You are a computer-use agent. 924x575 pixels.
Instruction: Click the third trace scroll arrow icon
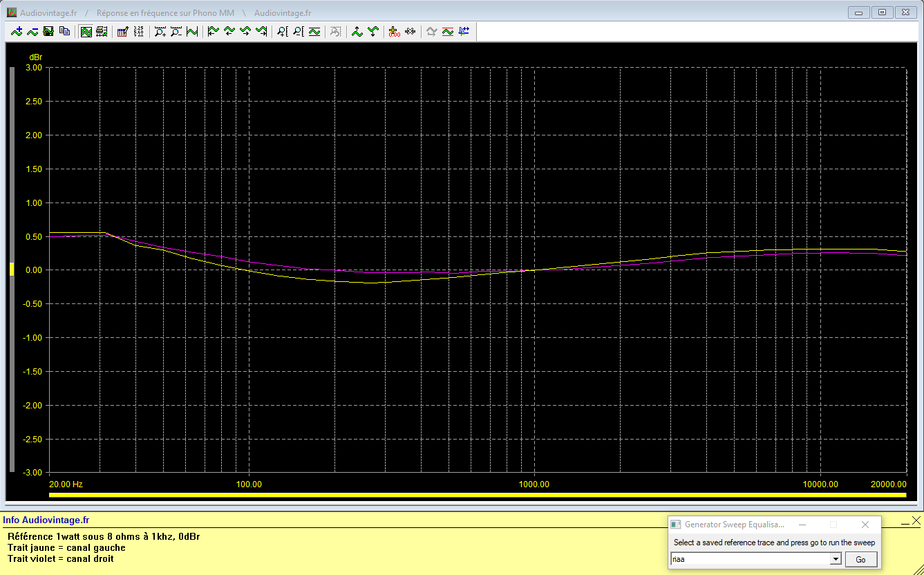coord(245,31)
